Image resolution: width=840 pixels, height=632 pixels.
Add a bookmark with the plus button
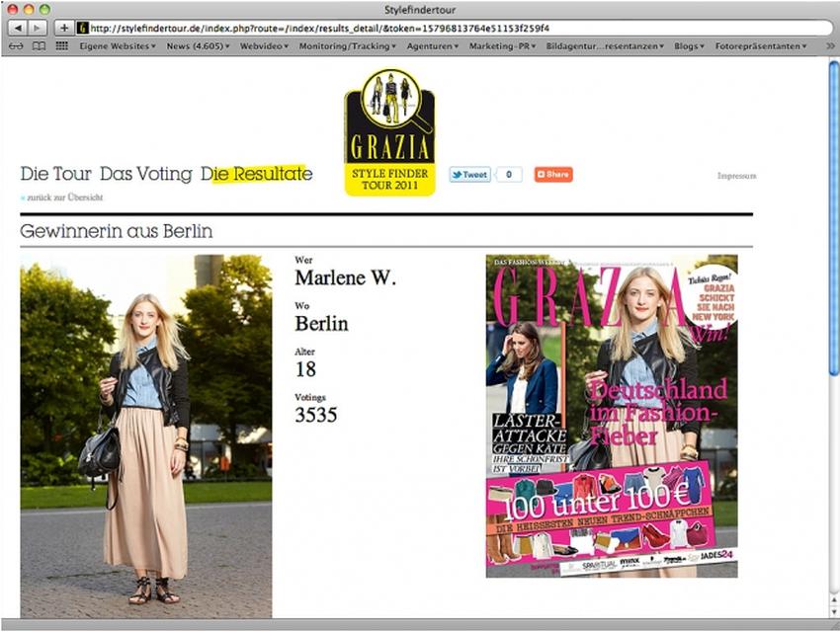[64, 28]
